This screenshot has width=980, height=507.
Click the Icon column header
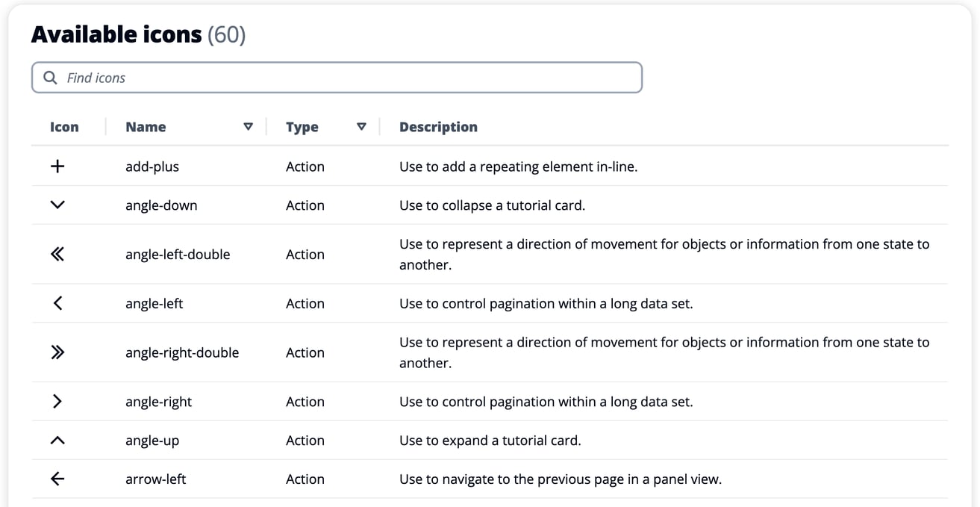pyautogui.click(x=64, y=126)
